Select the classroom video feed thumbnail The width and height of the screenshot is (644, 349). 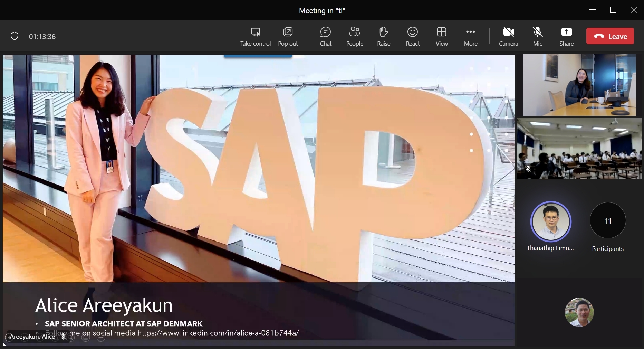click(579, 149)
